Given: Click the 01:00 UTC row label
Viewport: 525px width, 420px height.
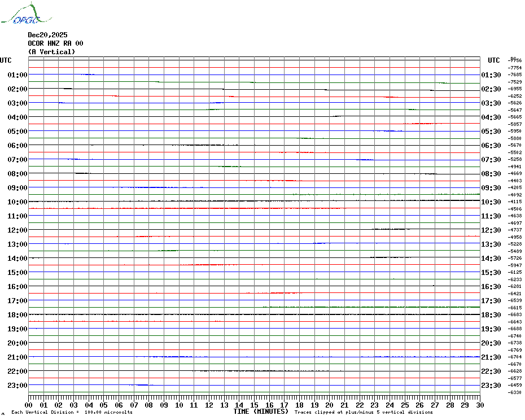Looking at the screenshot, I should (17, 75).
